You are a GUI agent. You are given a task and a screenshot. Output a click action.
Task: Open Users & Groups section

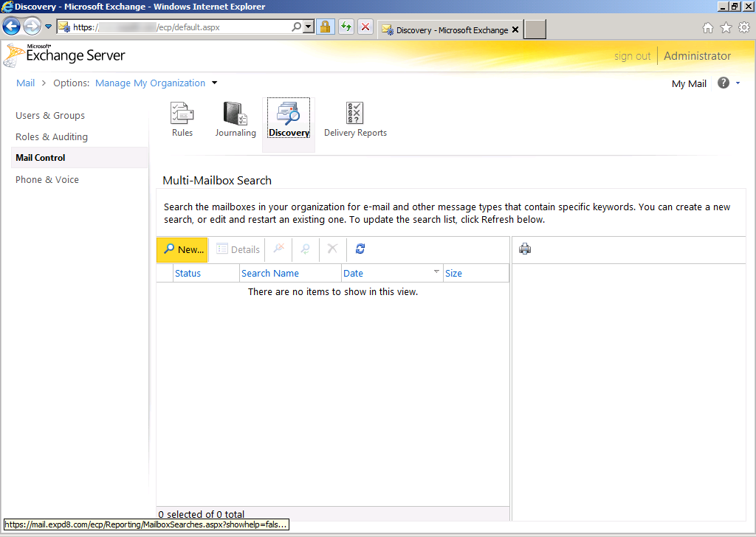(50, 116)
